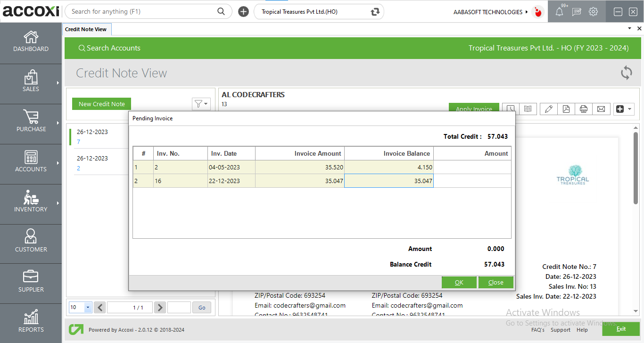Switch to the Credit Note View tab
The width and height of the screenshot is (644, 343).
(x=87, y=29)
